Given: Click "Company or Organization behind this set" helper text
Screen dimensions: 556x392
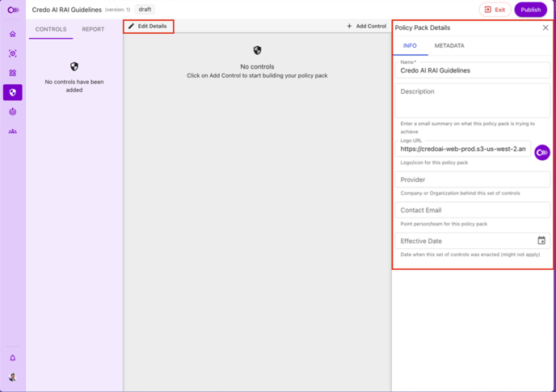Looking at the screenshot, I should tap(461, 193).
